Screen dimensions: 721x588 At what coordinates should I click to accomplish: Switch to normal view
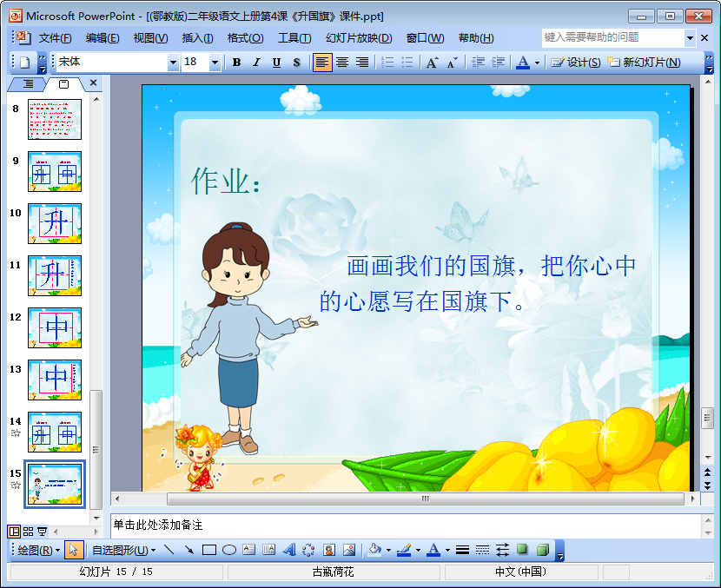[14, 532]
